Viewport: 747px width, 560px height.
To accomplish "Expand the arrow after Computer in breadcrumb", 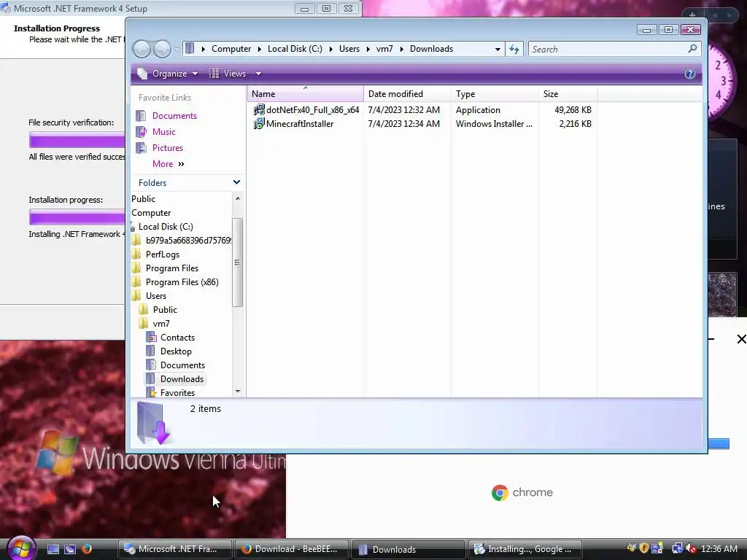I will pos(259,49).
